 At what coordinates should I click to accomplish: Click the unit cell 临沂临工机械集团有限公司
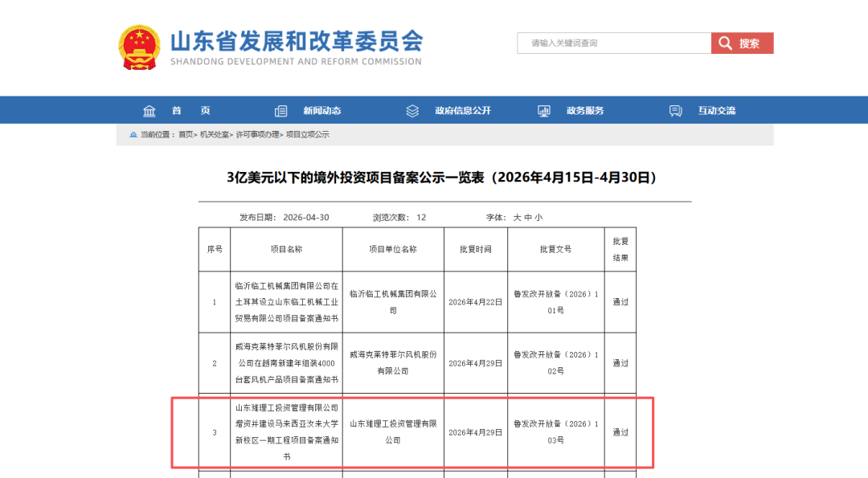point(393,302)
